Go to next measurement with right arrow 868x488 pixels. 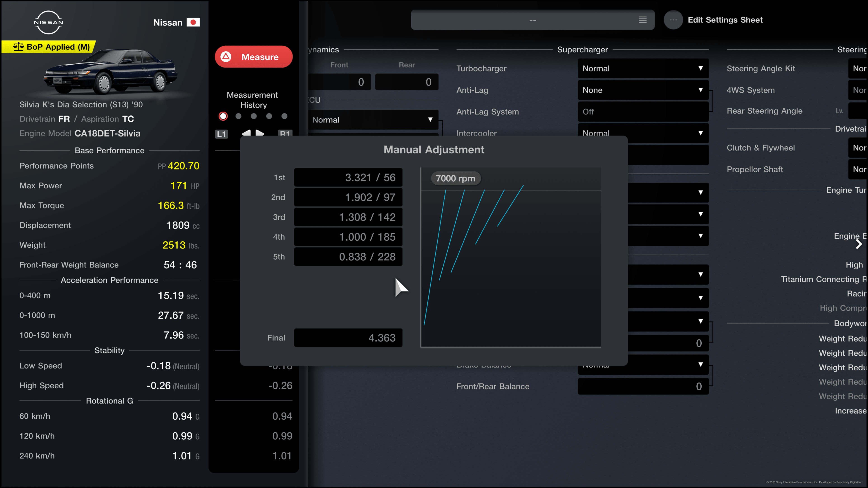tap(259, 133)
